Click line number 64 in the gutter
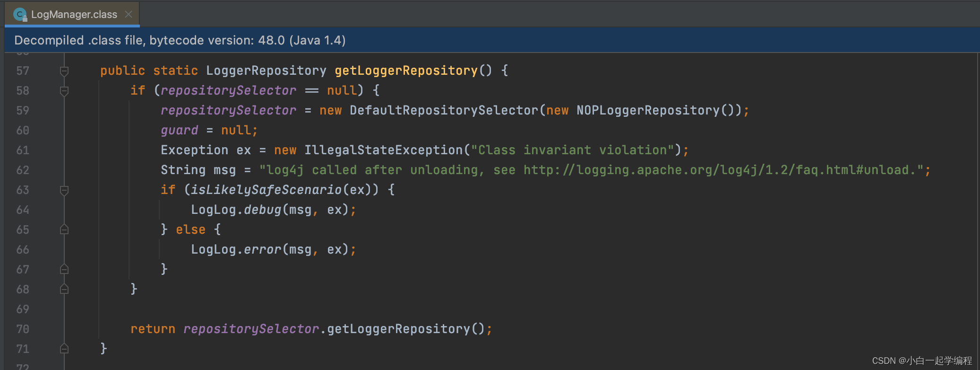The width and height of the screenshot is (980, 370). [23, 210]
